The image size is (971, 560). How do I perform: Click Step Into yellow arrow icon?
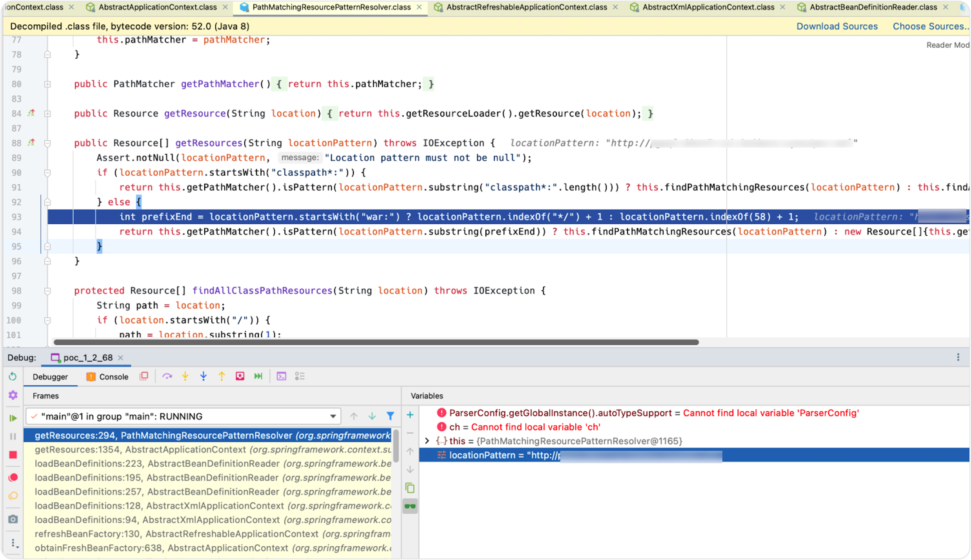point(185,376)
